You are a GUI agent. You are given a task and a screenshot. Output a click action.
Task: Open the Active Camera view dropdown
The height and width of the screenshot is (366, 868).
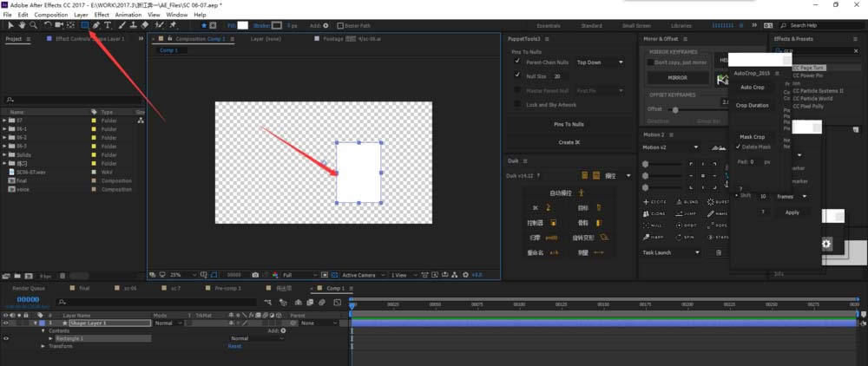[358, 275]
